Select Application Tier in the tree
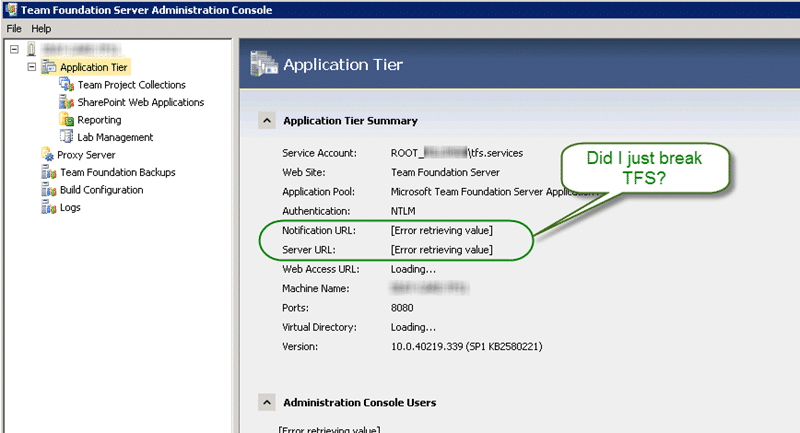This screenshot has height=433, width=800. click(x=93, y=67)
